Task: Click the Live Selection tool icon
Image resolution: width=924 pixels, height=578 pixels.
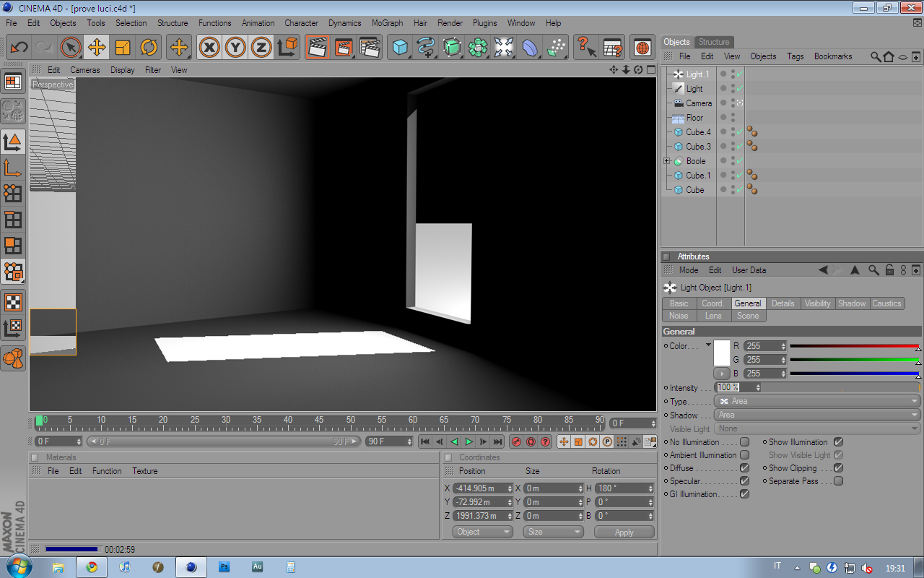Action: (x=71, y=48)
